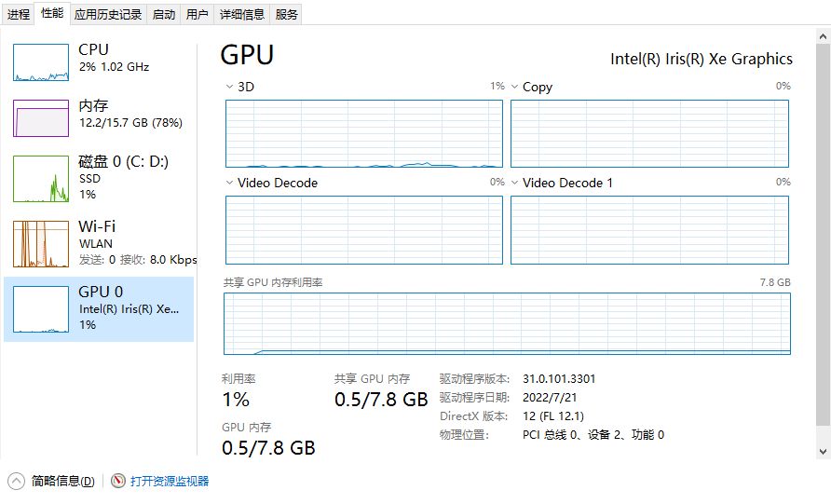Viewport: 831px width, 504px height.
Task: Click the scrollbar down arrow
Action: click(824, 451)
